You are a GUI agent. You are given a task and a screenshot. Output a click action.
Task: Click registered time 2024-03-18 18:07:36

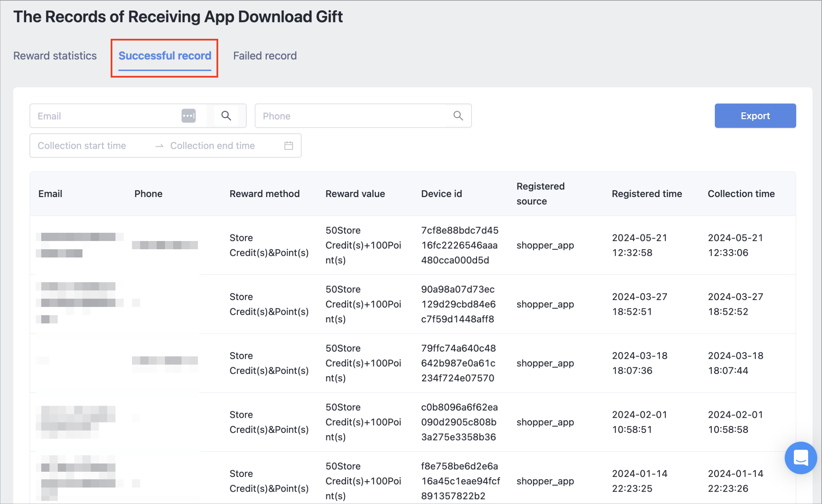pos(640,363)
